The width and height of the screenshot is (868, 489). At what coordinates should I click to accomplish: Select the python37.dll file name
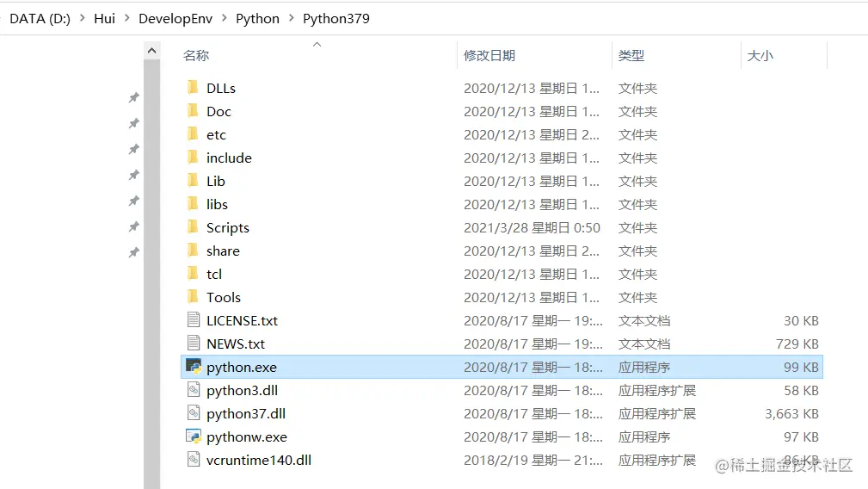tap(246, 414)
